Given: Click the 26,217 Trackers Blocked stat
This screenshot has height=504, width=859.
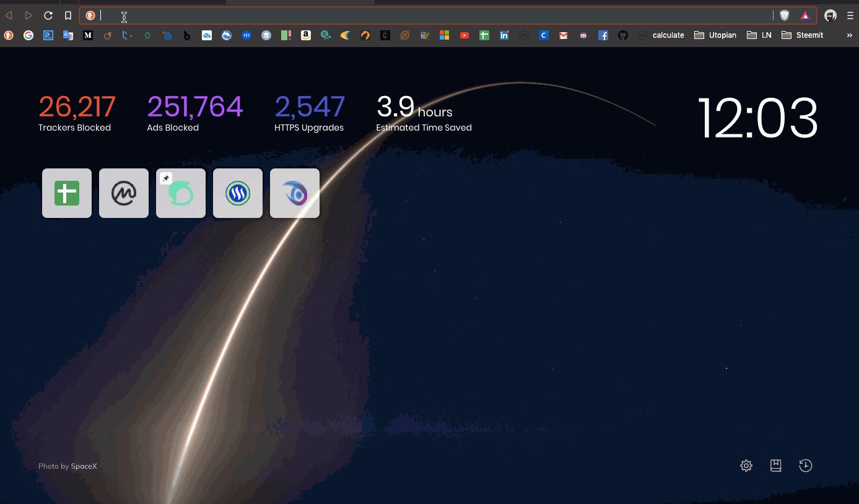Looking at the screenshot, I should (77, 113).
